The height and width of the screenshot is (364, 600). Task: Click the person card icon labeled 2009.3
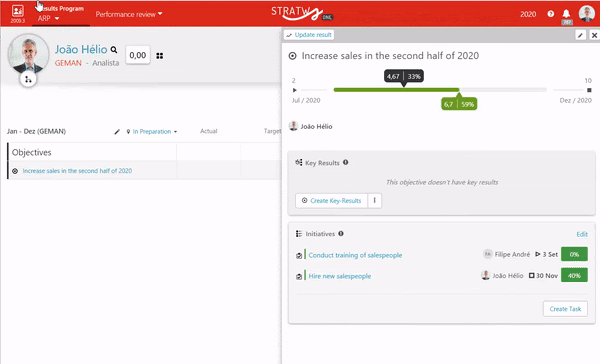(x=18, y=14)
